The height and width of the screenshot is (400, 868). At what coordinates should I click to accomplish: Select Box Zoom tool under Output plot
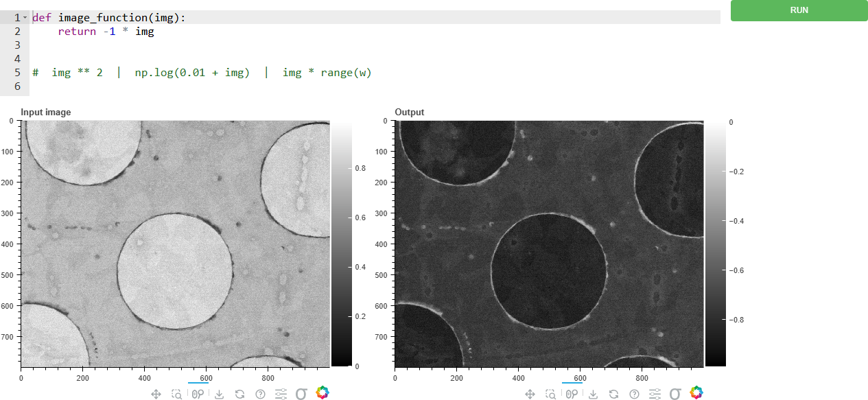click(551, 394)
